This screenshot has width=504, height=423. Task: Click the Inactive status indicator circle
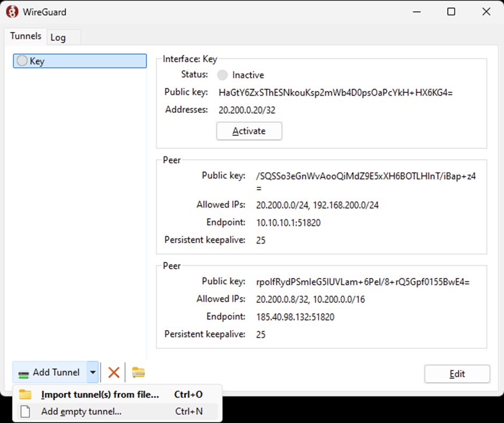(x=223, y=75)
